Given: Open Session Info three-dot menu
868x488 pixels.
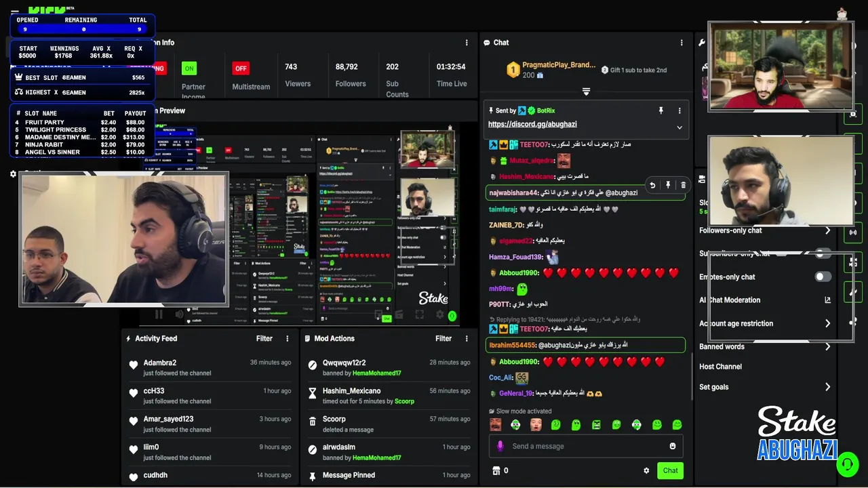Looking at the screenshot, I should tap(466, 43).
